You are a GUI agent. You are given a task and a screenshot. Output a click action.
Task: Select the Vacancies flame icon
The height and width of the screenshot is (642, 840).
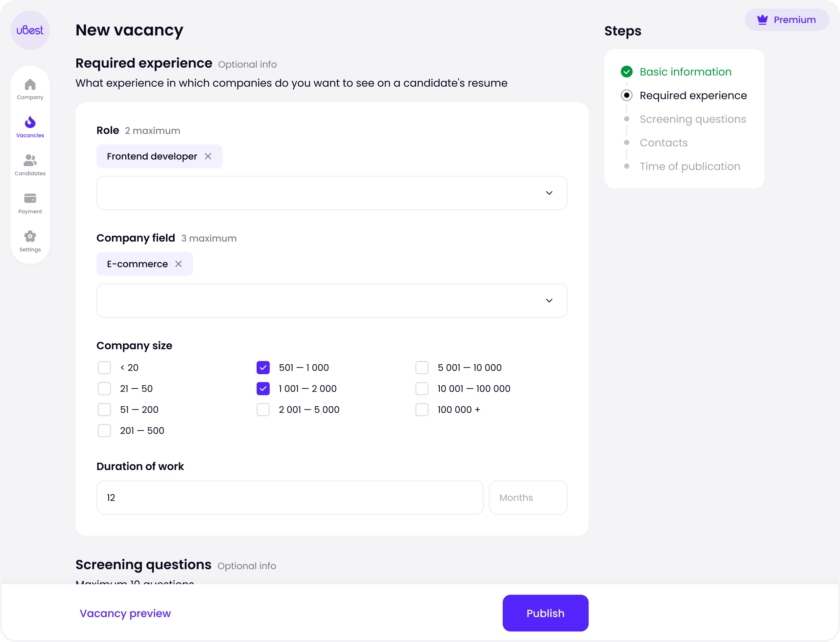[30, 122]
